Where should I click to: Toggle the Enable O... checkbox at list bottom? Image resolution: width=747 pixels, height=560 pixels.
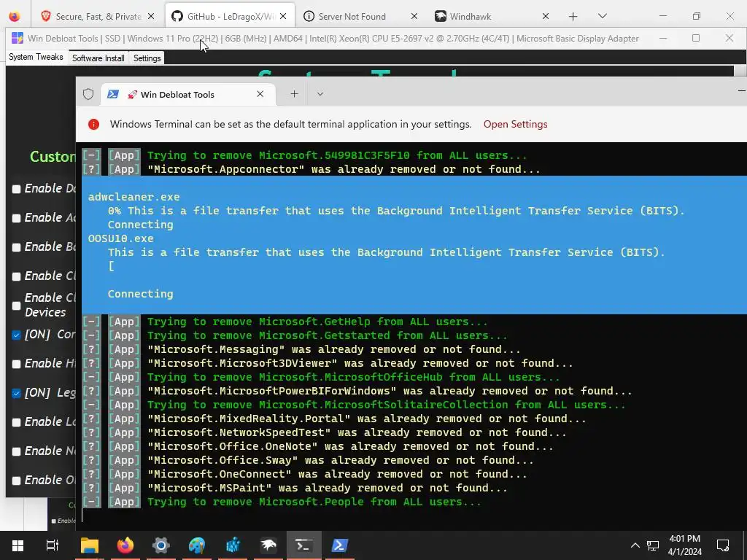pos(17,481)
